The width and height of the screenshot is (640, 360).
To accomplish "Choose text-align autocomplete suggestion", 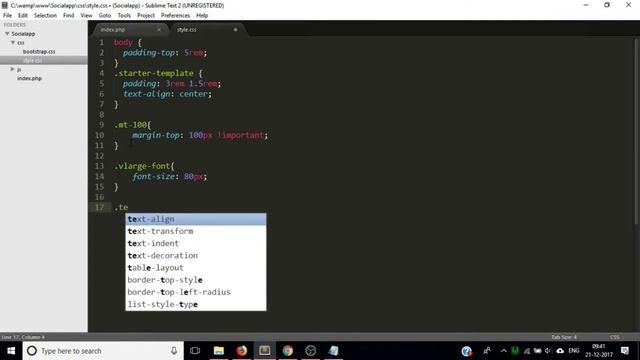I will coord(196,219).
